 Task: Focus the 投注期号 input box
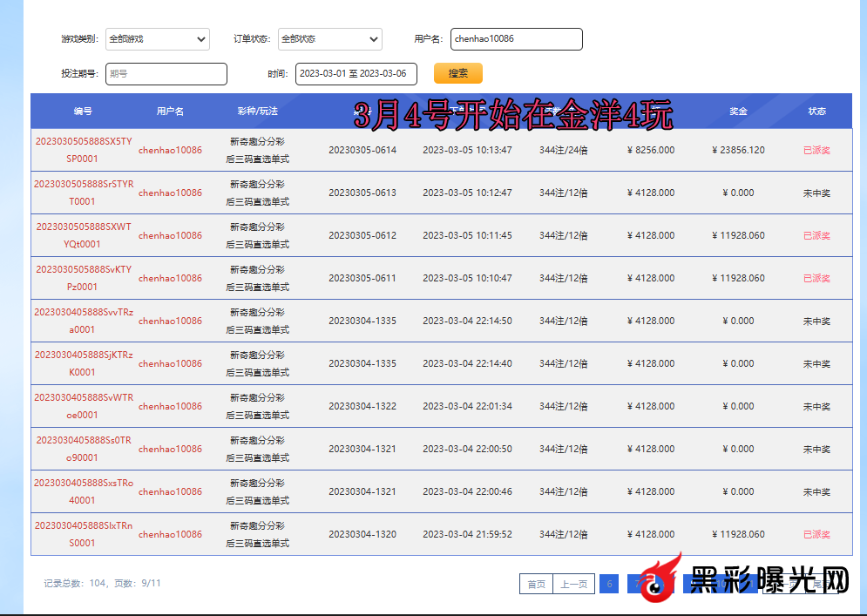click(166, 74)
